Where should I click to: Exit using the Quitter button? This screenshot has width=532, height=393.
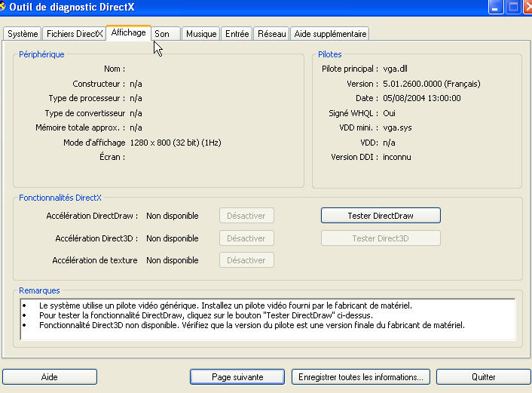coord(484,377)
